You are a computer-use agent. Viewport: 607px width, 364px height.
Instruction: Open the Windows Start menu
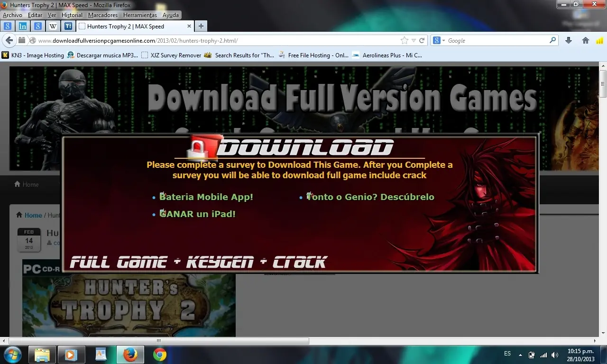pos(12,354)
